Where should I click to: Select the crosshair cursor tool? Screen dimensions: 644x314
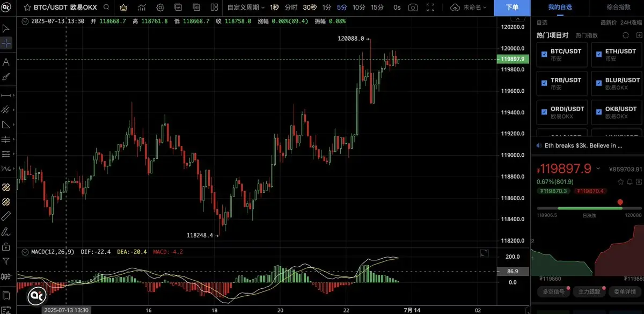point(6,43)
